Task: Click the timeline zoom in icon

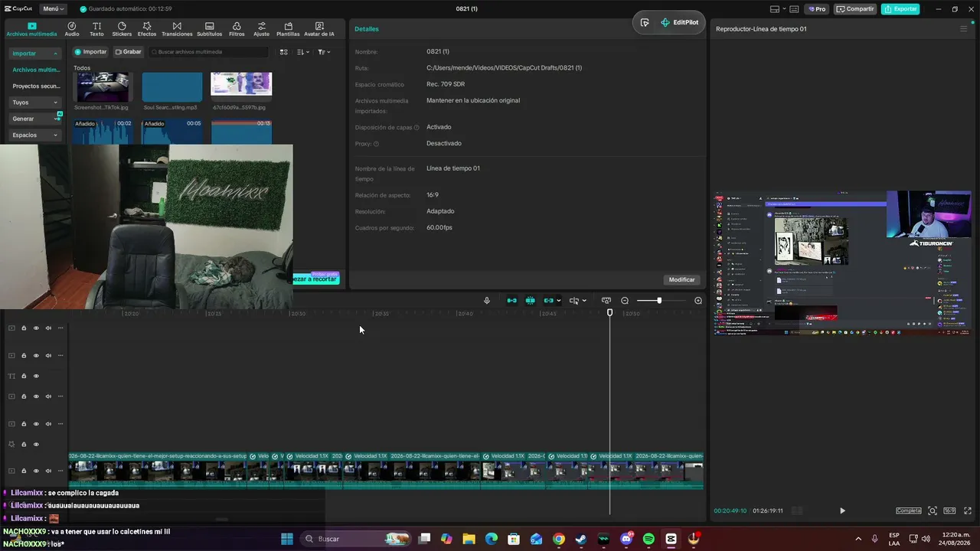Action: [x=698, y=301]
